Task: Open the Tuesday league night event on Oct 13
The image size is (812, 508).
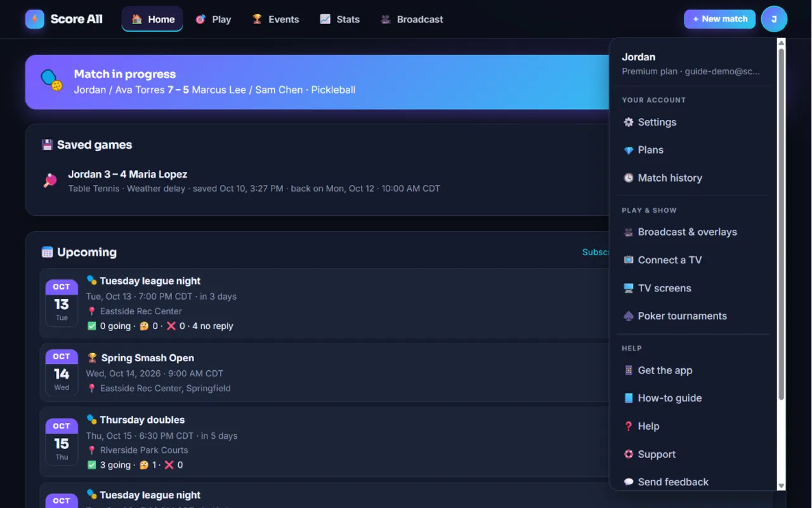Action: (324, 303)
